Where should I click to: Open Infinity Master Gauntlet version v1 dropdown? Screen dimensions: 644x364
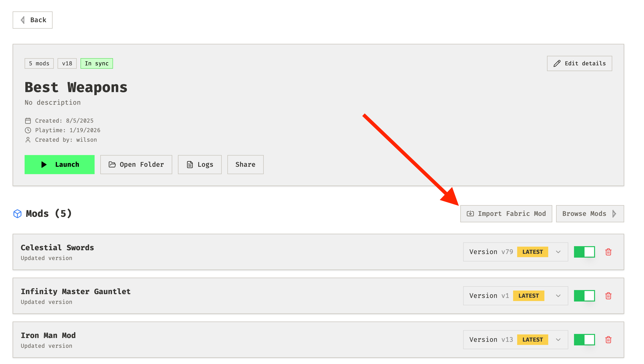coord(558,296)
